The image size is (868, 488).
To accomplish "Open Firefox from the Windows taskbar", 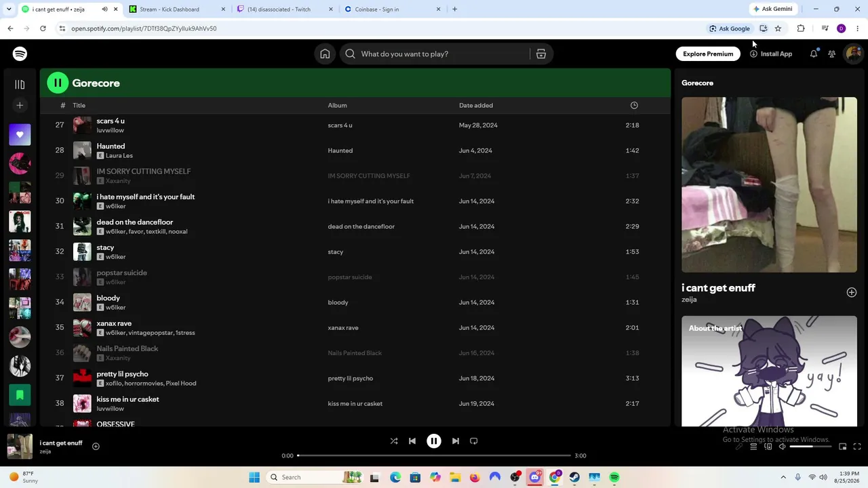I will [x=475, y=477].
